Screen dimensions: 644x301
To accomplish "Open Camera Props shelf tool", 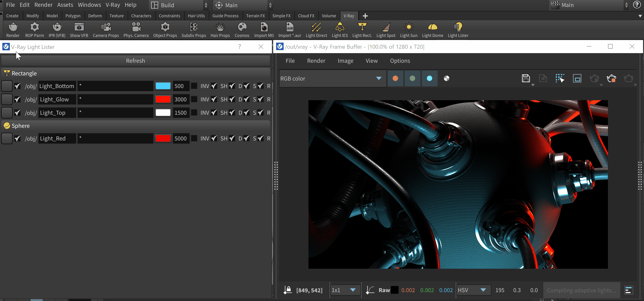I will point(106,30).
